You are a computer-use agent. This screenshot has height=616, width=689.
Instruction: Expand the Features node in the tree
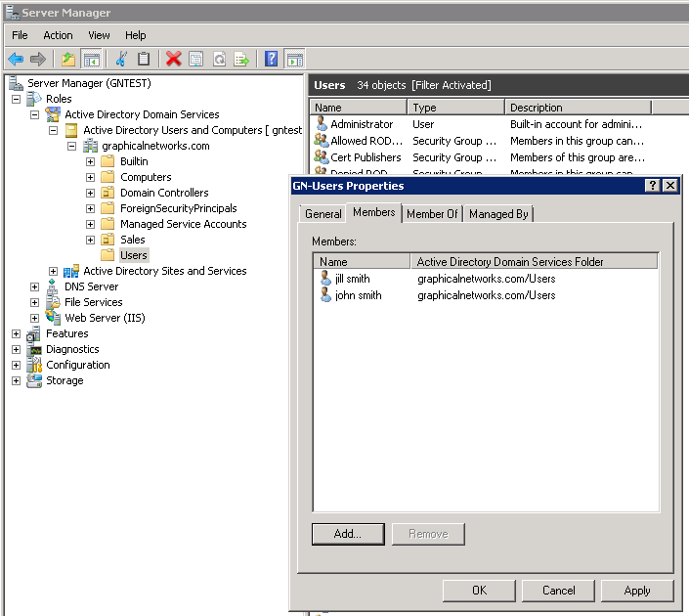(16, 333)
